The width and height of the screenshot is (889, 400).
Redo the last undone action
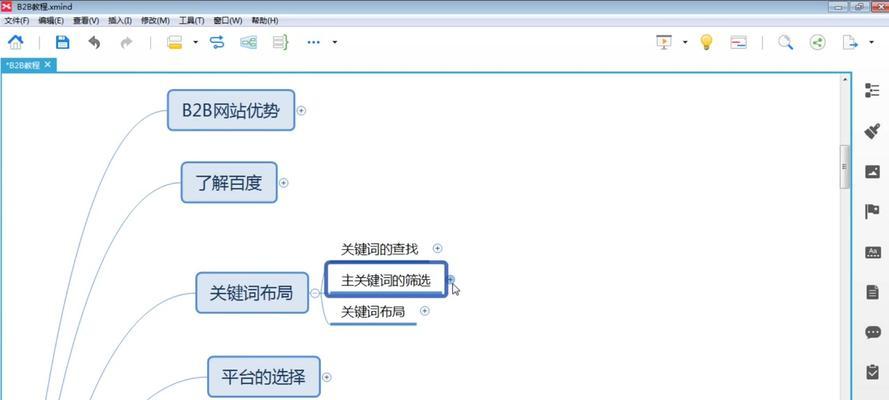tap(126, 42)
